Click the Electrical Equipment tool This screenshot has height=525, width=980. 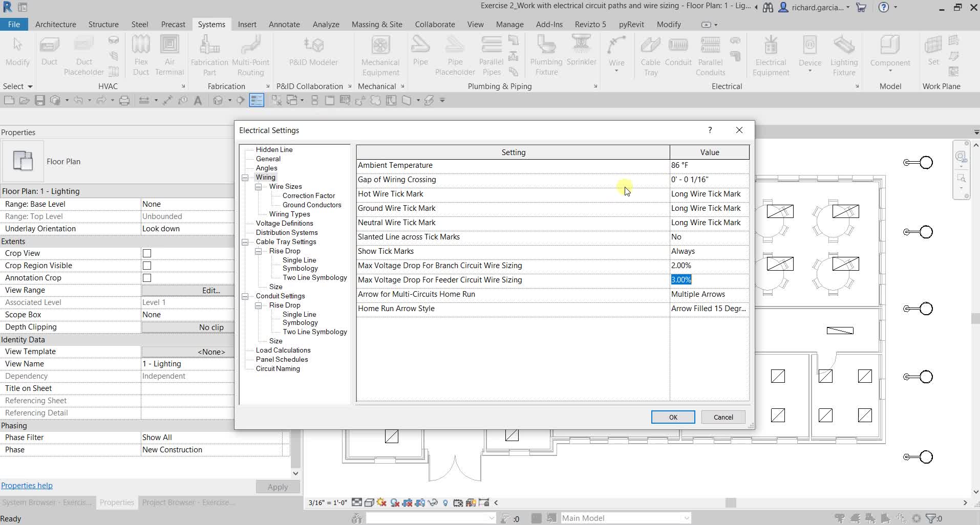coord(770,54)
